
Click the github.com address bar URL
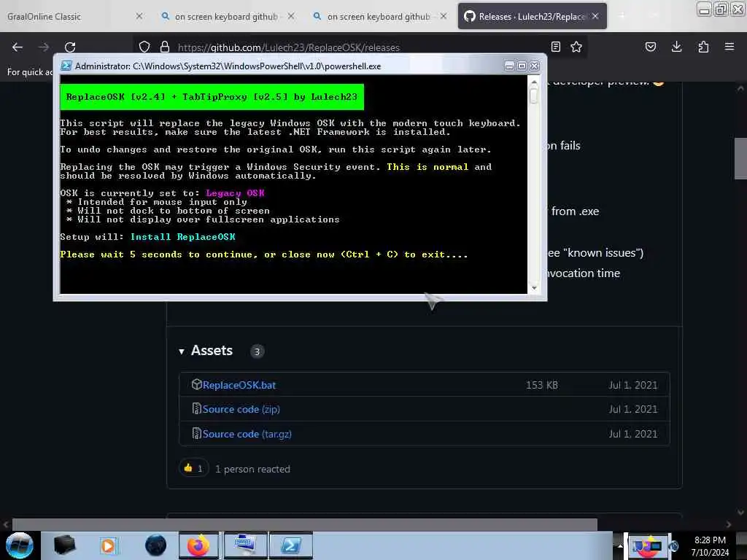(289, 47)
